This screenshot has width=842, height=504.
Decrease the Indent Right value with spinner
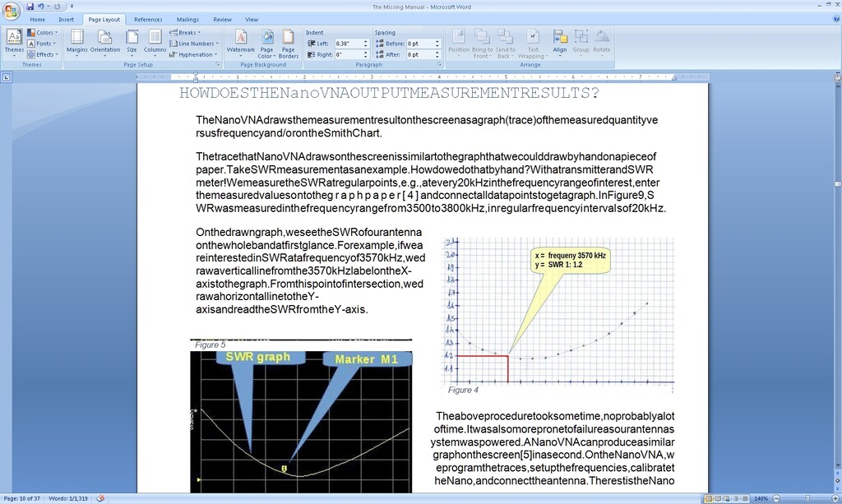[366, 57]
